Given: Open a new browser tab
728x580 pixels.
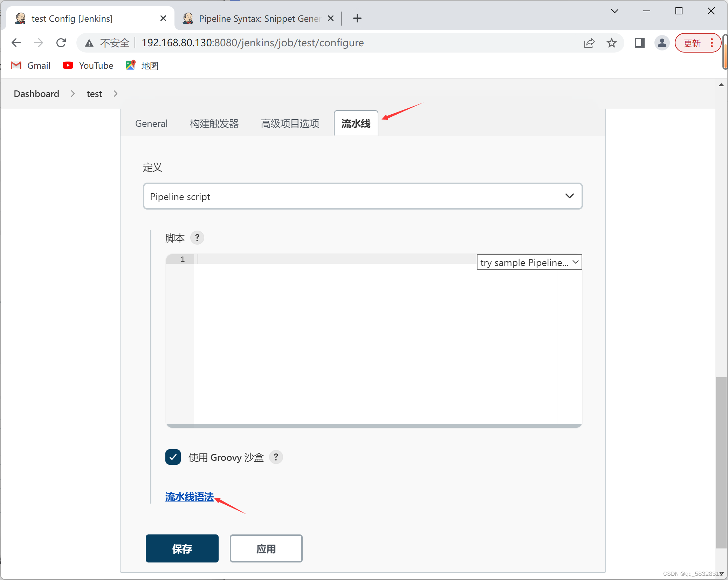Looking at the screenshot, I should [357, 18].
